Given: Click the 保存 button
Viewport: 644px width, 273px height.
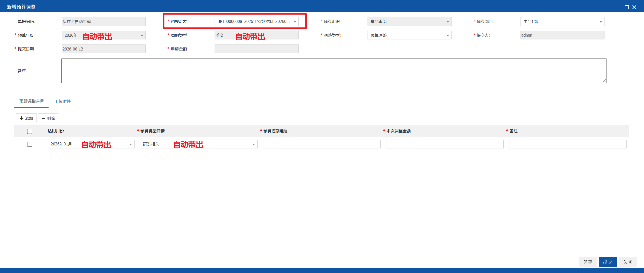Looking at the screenshot, I should pos(588,262).
